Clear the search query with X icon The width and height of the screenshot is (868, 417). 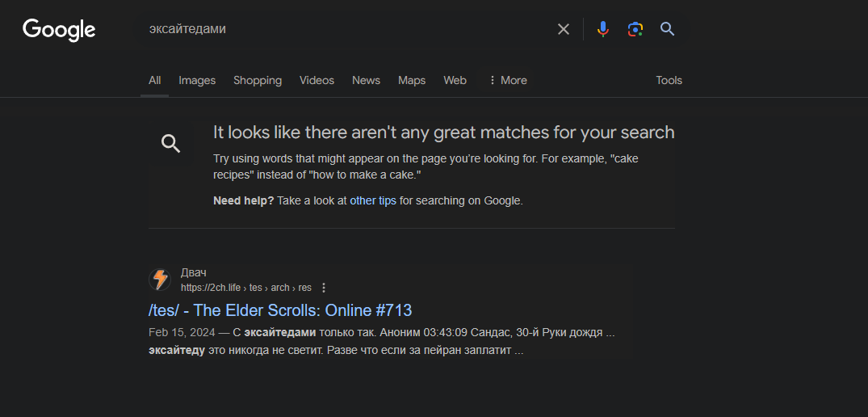point(564,30)
